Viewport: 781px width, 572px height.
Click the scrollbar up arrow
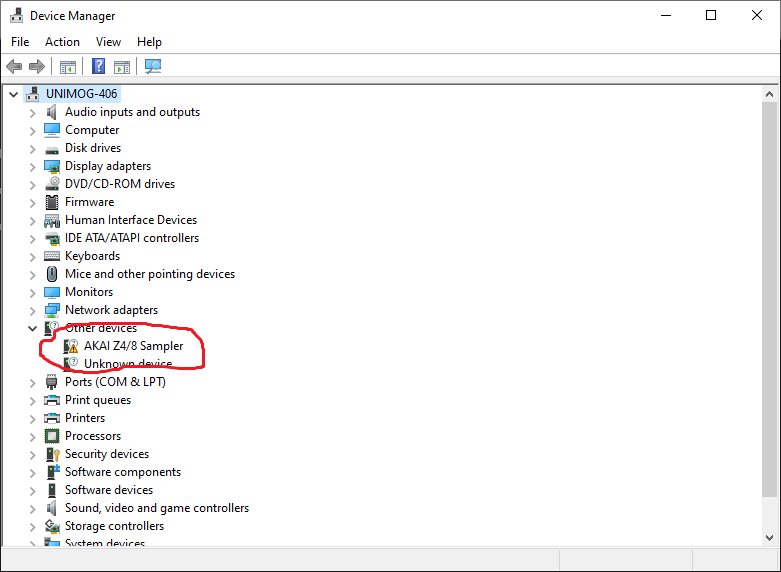pos(769,94)
